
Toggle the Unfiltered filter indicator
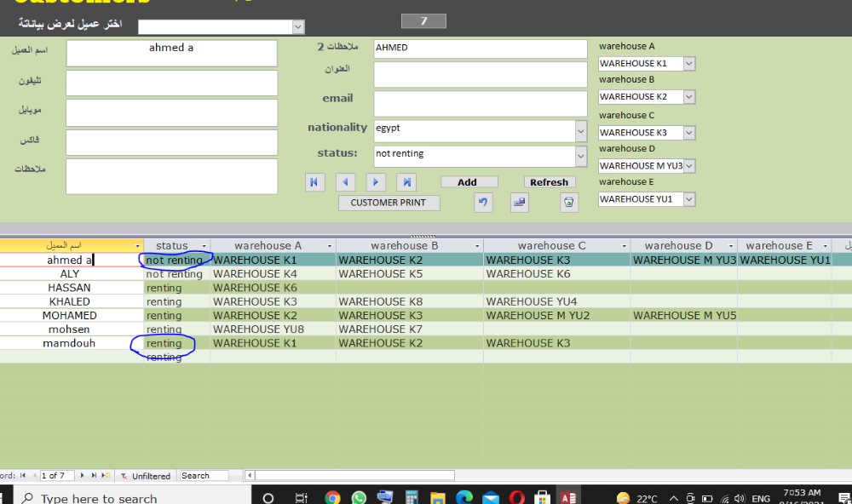pos(146,476)
